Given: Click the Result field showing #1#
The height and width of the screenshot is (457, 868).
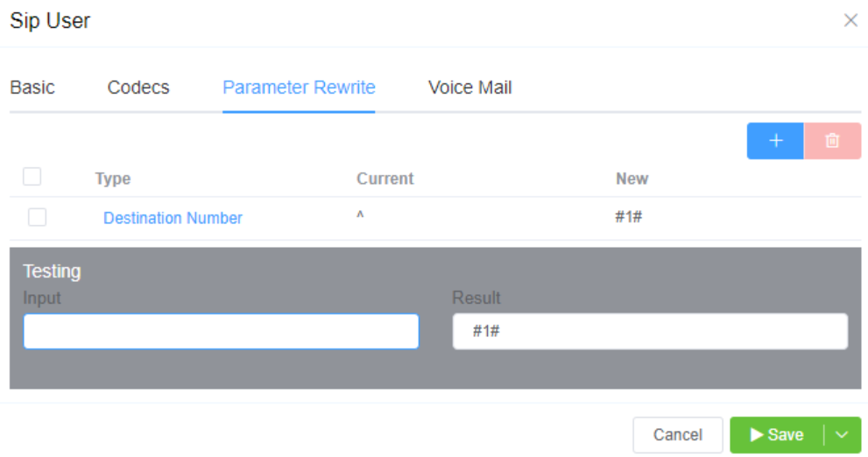Looking at the screenshot, I should [x=650, y=332].
